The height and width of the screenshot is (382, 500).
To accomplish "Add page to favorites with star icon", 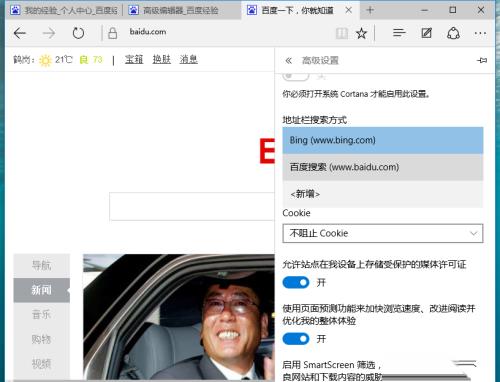I will [x=361, y=33].
